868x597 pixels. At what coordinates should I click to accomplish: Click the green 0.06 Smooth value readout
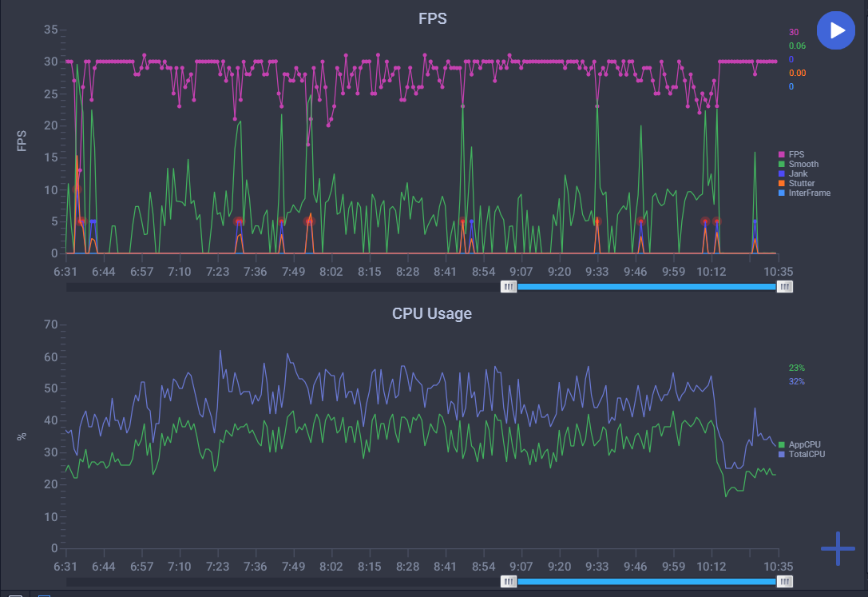[x=797, y=46]
